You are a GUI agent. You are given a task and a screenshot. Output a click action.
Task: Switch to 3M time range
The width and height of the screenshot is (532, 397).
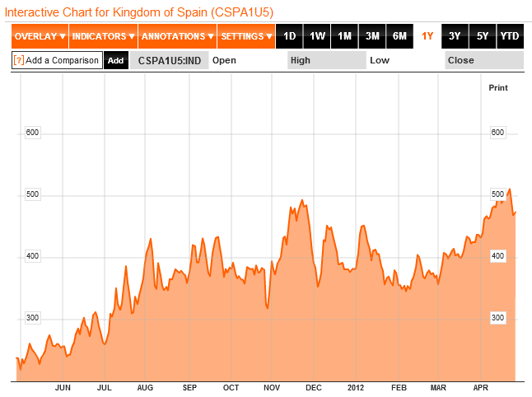[372, 36]
